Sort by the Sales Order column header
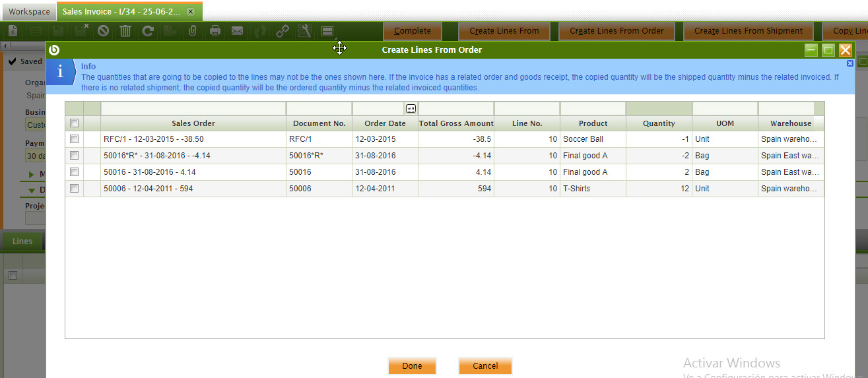 193,123
